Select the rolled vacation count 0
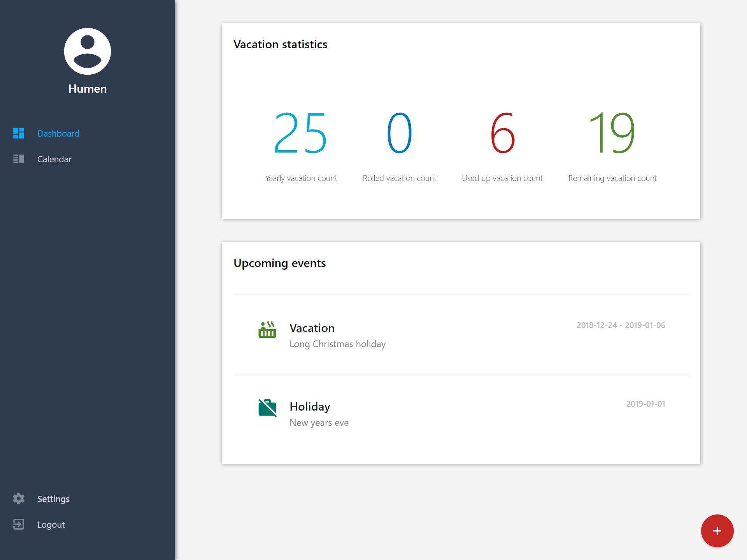Image resolution: width=747 pixels, height=560 pixels. click(x=400, y=133)
